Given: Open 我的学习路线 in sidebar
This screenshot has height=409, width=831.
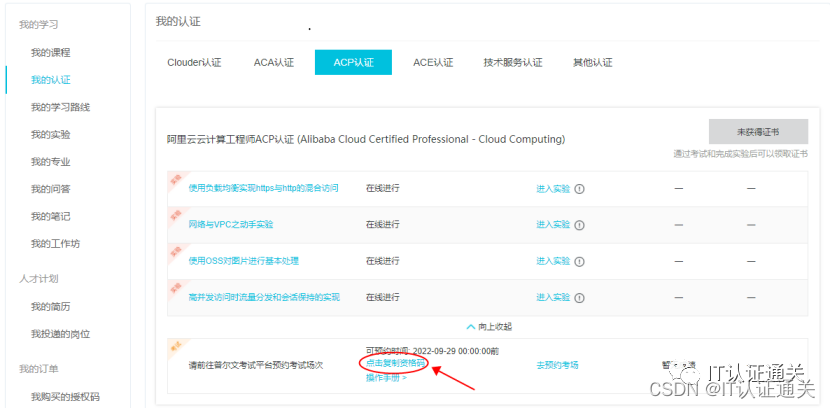Looking at the screenshot, I should click(60, 107).
